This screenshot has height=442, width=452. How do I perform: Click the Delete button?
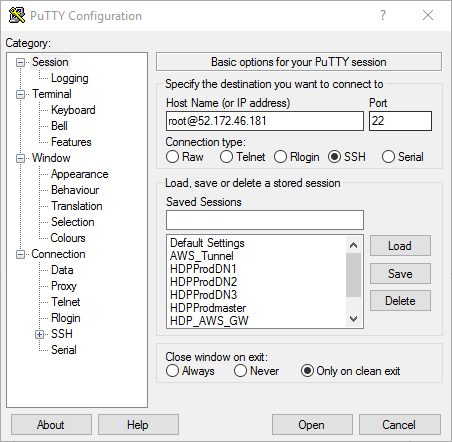pyautogui.click(x=400, y=301)
